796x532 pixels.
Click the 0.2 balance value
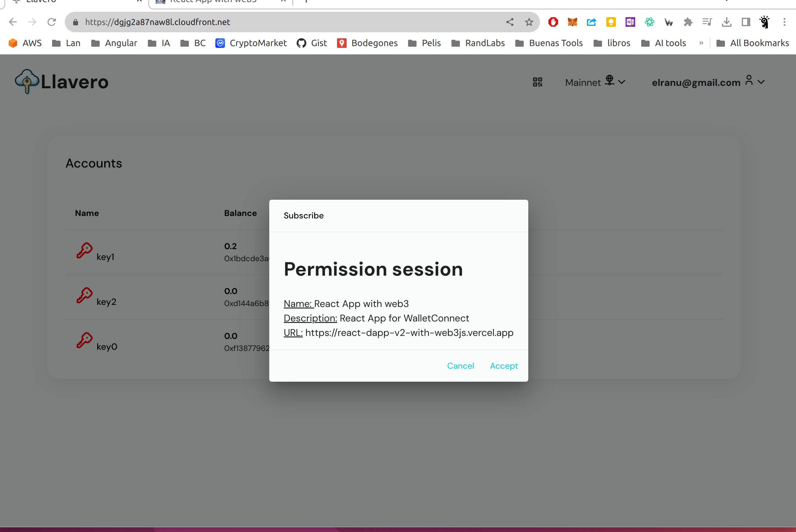click(x=230, y=246)
